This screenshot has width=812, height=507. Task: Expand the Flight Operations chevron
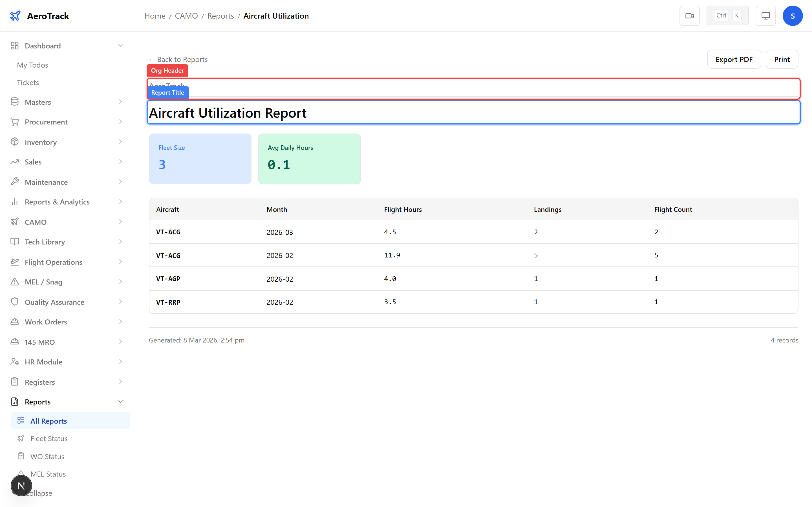coord(120,262)
